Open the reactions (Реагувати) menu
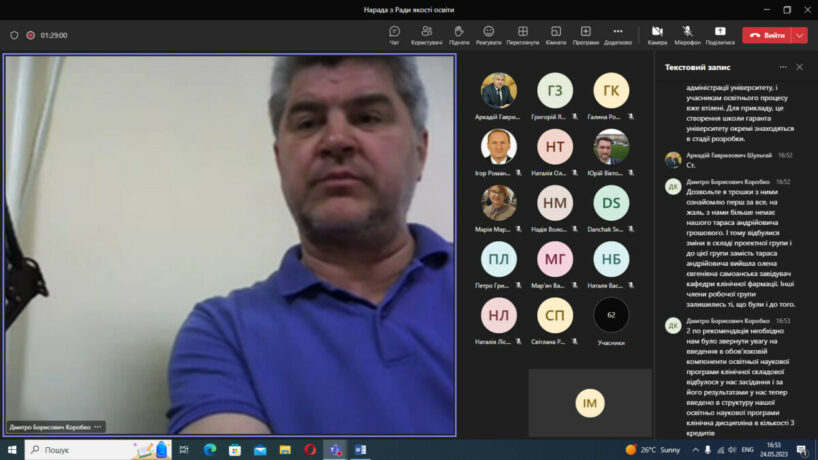 tap(488, 34)
